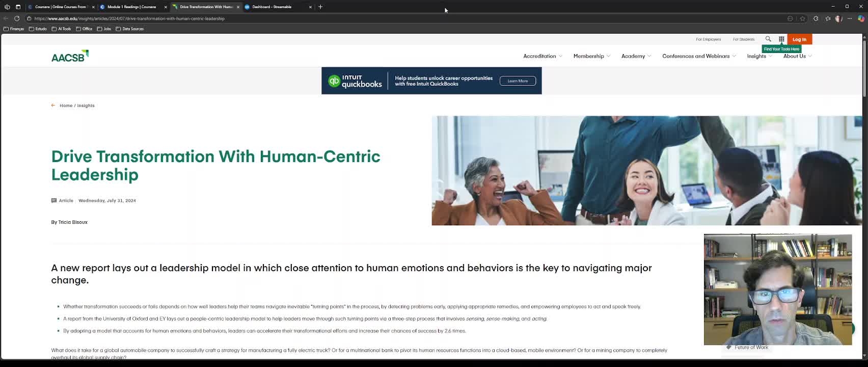Open the browser profile avatar
Viewport: 868px width, 367px height.
[839, 18]
